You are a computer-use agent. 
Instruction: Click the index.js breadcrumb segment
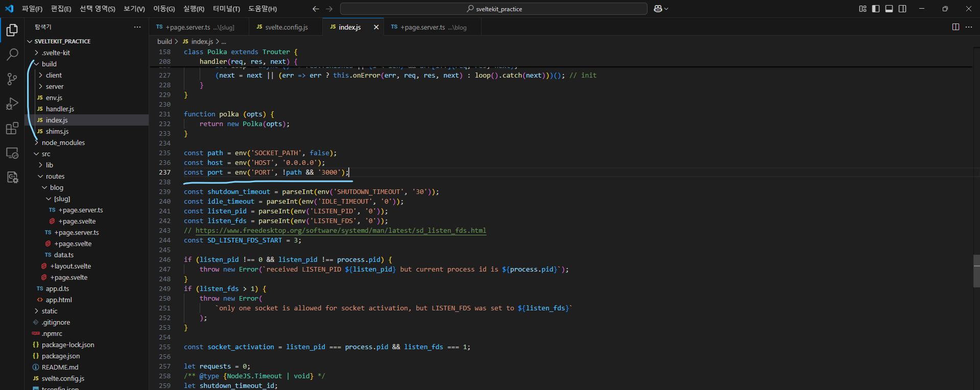[198, 41]
